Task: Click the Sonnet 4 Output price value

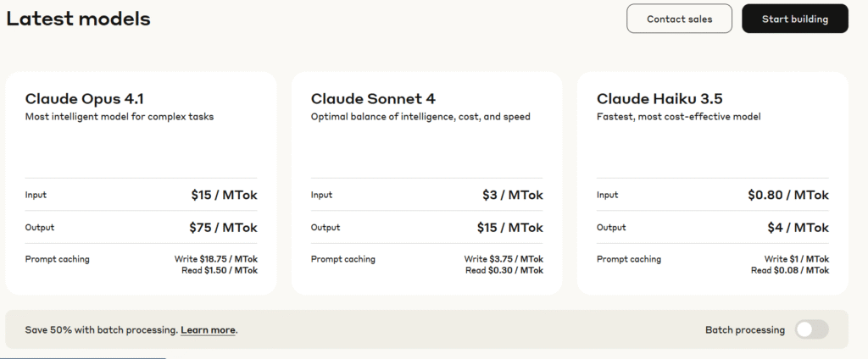Action: [510, 227]
